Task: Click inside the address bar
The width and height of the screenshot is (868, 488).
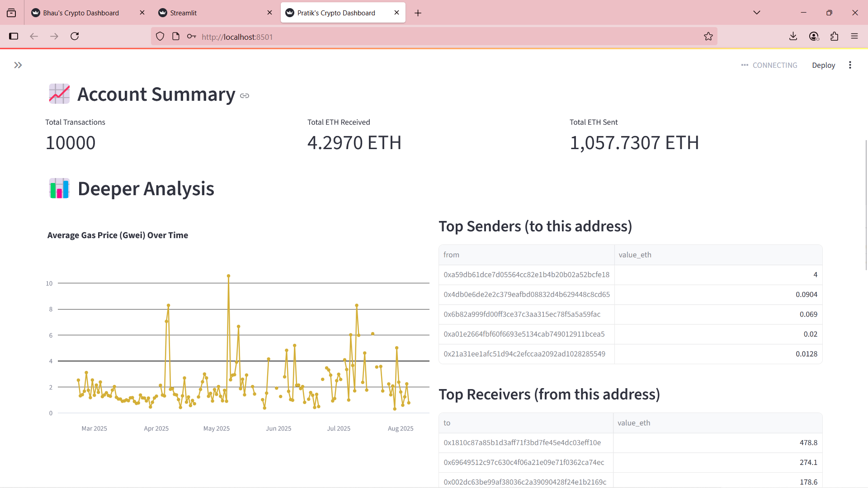Action: [316, 36]
